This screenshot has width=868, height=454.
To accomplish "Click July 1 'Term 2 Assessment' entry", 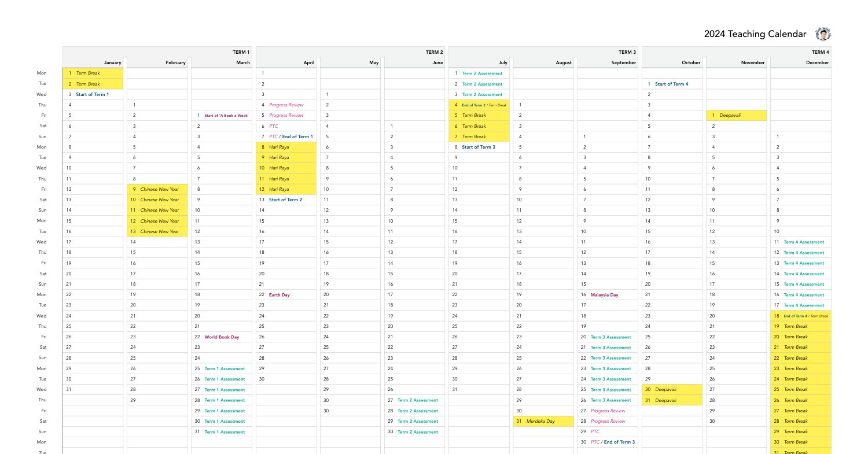I will [482, 73].
